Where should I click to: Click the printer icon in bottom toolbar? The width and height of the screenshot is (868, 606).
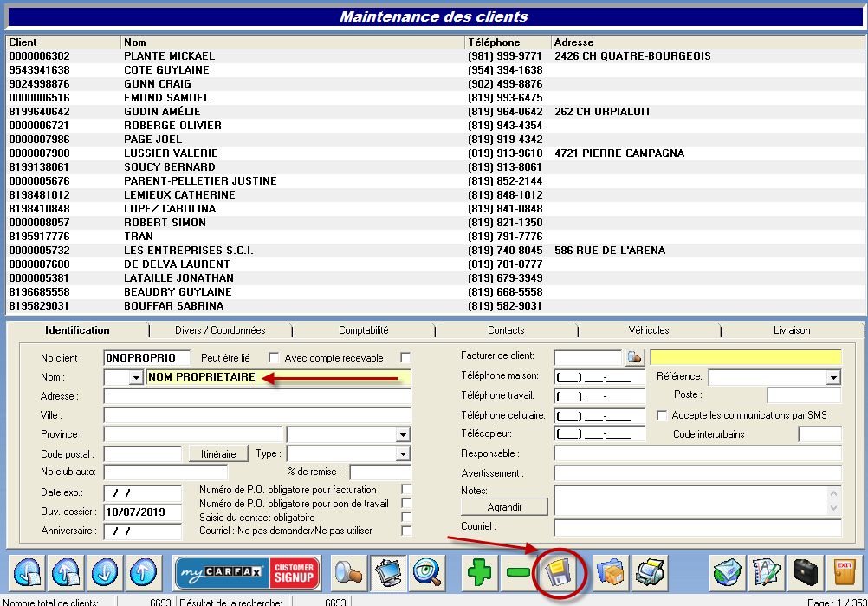pos(649,573)
